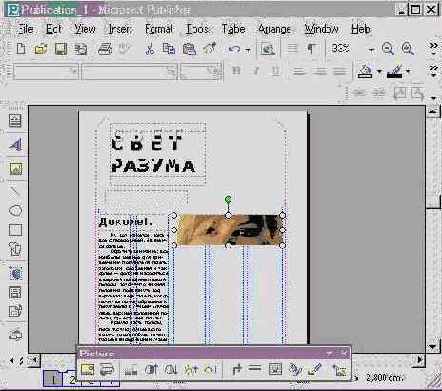Image resolution: width=442 pixels, height=391 pixels.
Task: Open the Text Wrapping options
Action: (275, 369)
